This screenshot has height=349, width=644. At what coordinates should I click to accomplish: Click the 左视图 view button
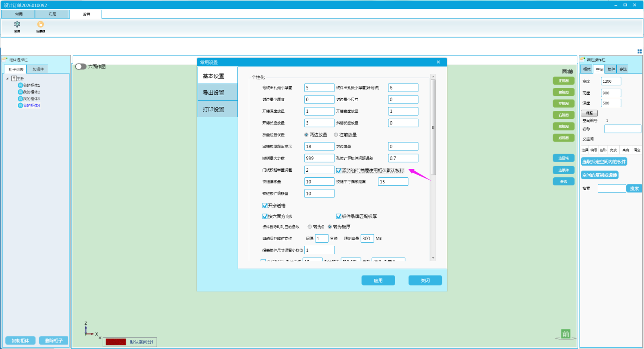point(563,104)
